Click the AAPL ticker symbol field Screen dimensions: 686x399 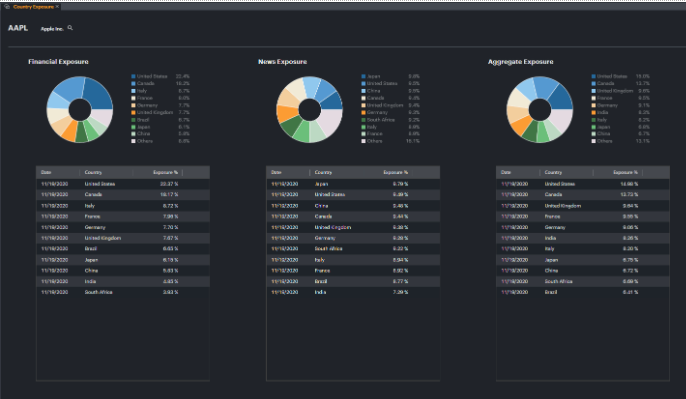click(x=18, y=28)
